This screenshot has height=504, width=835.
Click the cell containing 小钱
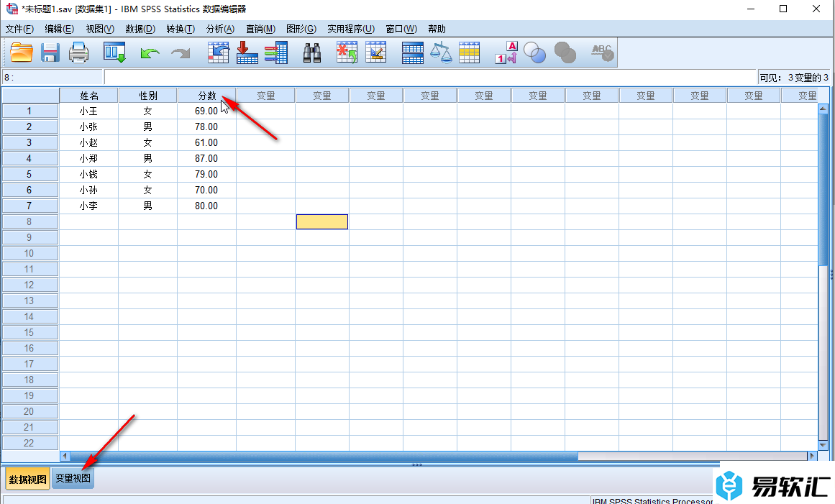coord(89,174)
